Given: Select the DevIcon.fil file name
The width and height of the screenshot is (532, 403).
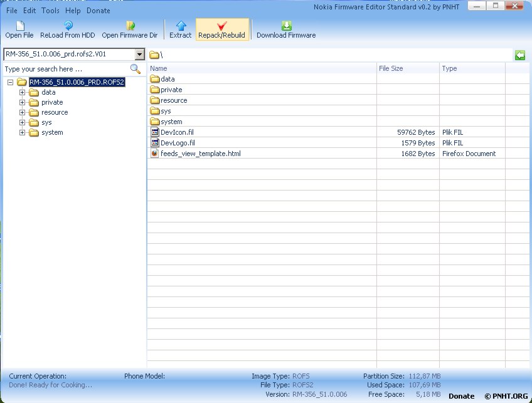Looking at the screenshot, I should [177, 132].
